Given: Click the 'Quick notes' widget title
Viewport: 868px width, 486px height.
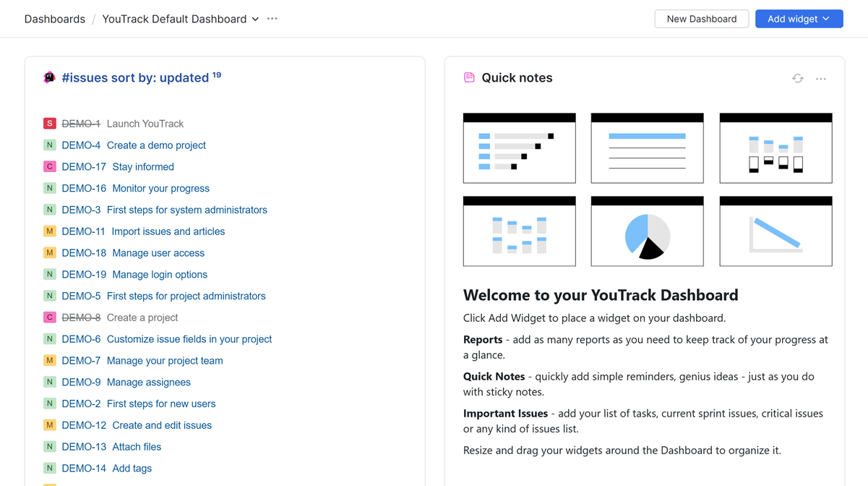Looking at the screenshot, I should 517,78.
